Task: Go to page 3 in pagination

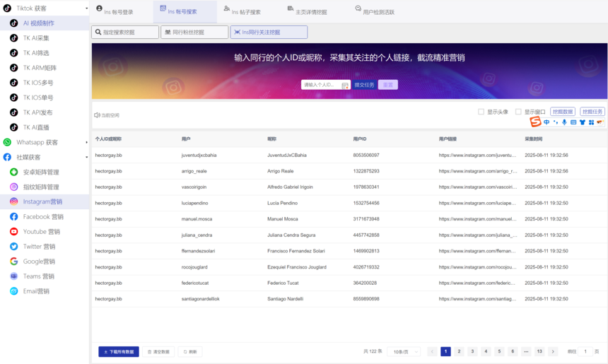Action: tap(472, 351)
